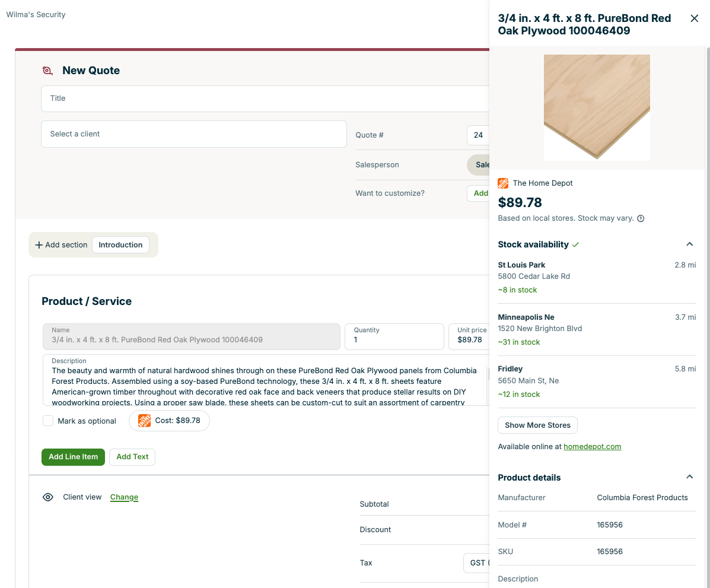Screen dimensions: 710x588
Task: Close the product details side panel
Action: (x=695, y=18)
